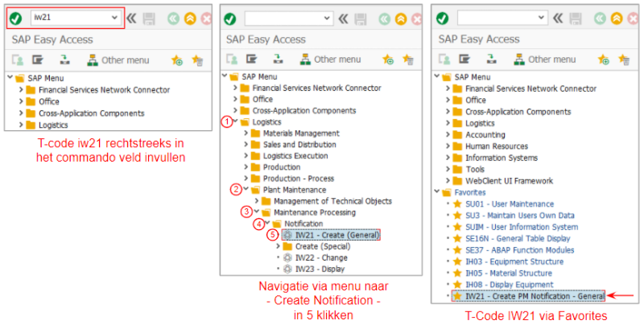The image size is (644, 329).
Task: Click green Enter checkmark in left panel
Action: [15, 19]
